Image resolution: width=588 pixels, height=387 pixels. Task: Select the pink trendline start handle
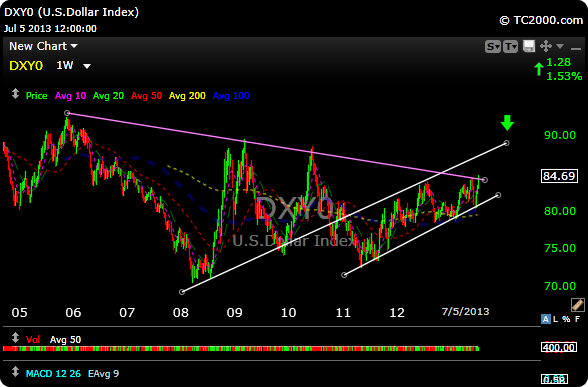(67, 113)
